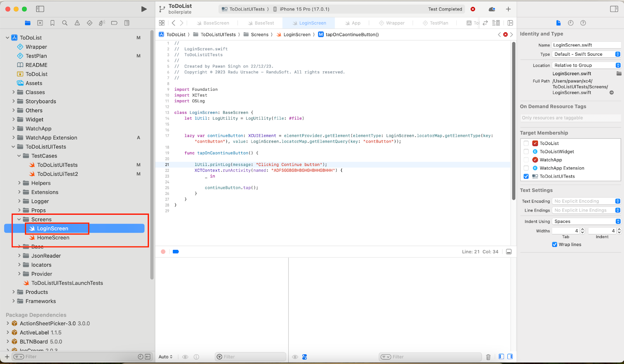Screen dimensions: 624x364
Task: Go back with the left chevron
Action: 174,23
